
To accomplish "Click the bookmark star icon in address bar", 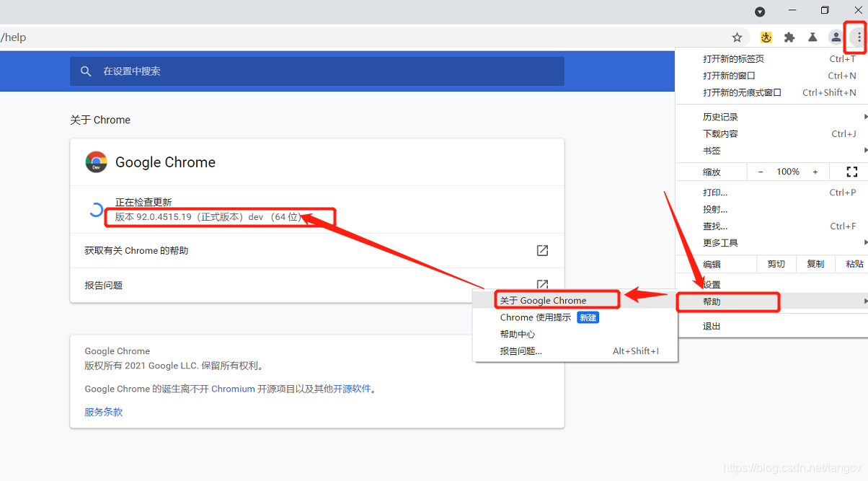I will [737, 37].
